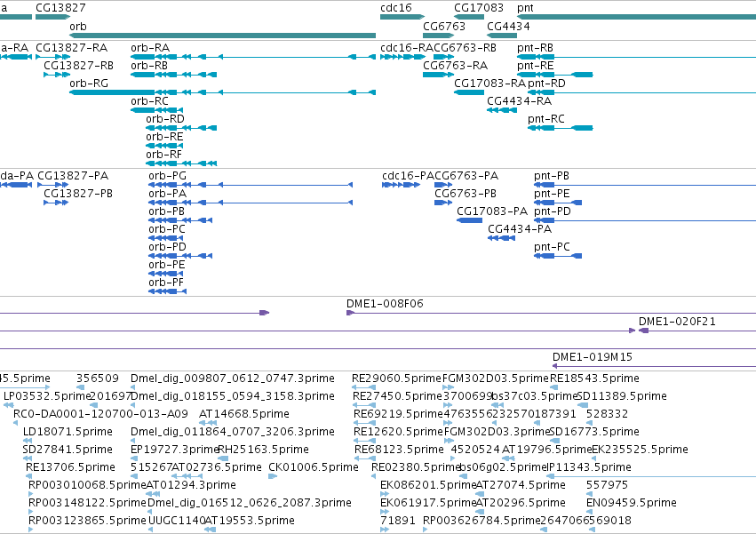
Task: Select the CG17083-RA transcript
Action: (x=489, y=84)
